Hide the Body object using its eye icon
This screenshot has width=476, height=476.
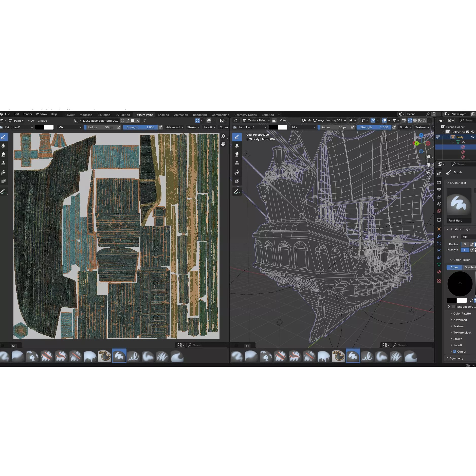click(473, 137)
